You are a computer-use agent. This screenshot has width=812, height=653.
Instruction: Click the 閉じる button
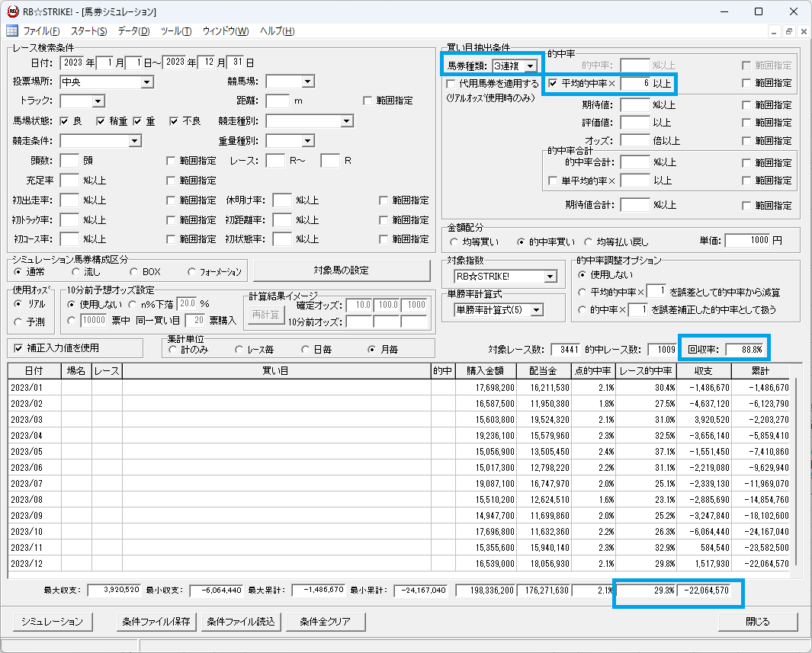(x=758, y=622)
